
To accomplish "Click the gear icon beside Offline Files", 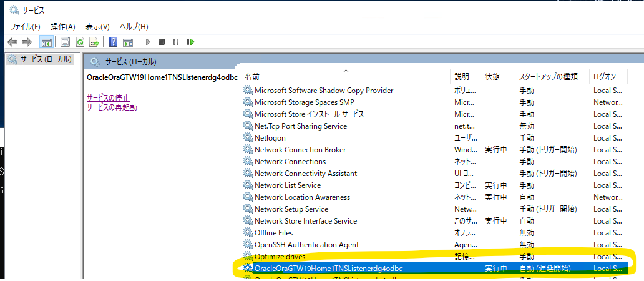I will tap(248, 232).
